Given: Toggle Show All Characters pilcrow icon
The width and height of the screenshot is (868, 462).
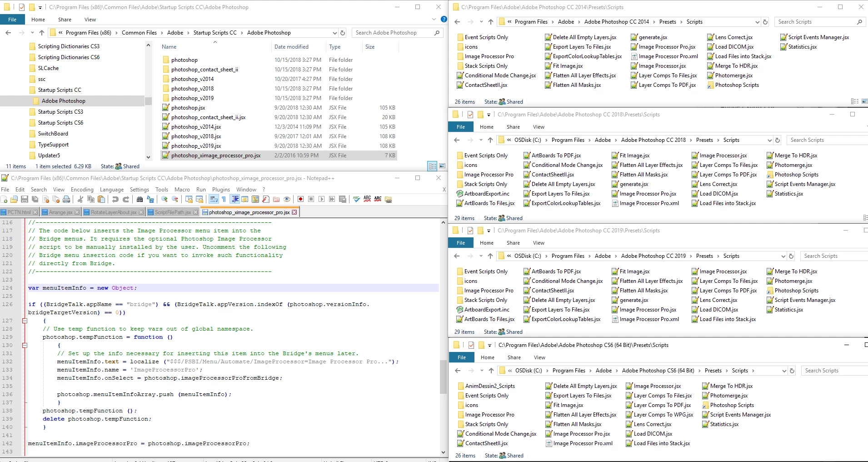Looking at the screenshot, I should pyautogui.click(x=224, y=199).
